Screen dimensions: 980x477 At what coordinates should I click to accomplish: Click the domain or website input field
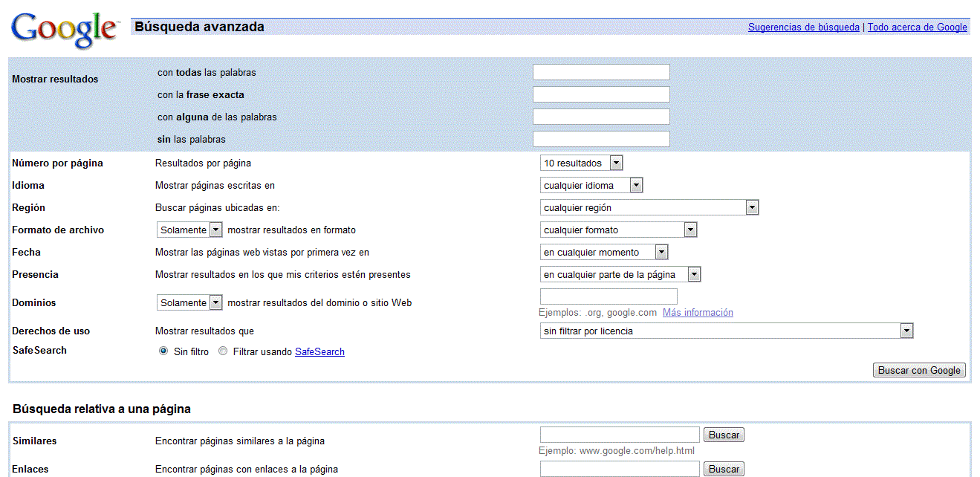point(609,296)
